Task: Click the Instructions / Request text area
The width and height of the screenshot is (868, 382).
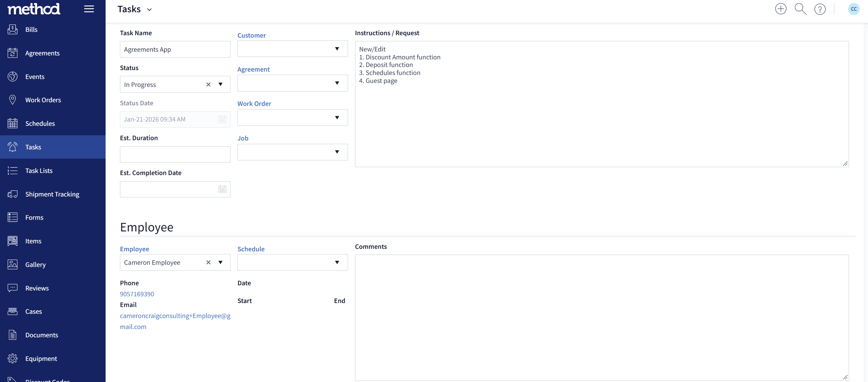Action: click(601, 104)
